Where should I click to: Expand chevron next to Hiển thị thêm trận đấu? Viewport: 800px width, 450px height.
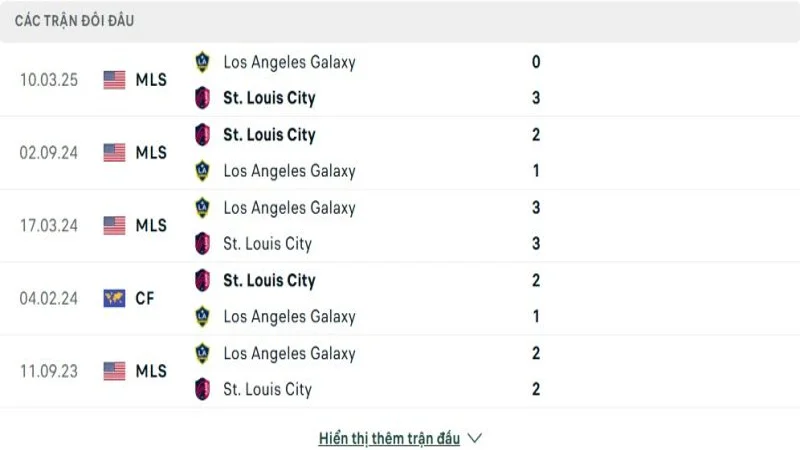point(475,438)
